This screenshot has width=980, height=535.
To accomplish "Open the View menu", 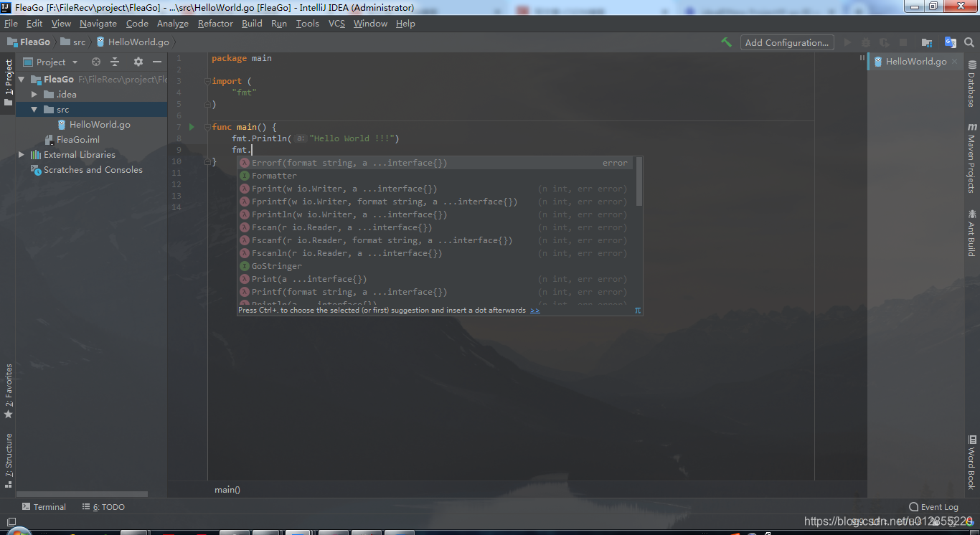I will click(62, 24).
